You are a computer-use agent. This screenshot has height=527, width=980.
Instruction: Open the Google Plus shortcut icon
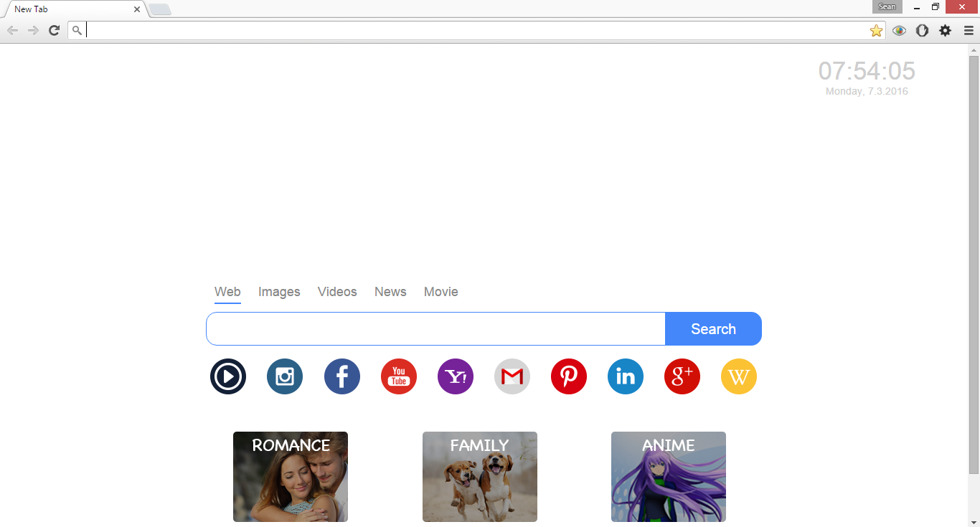(682, 376)
